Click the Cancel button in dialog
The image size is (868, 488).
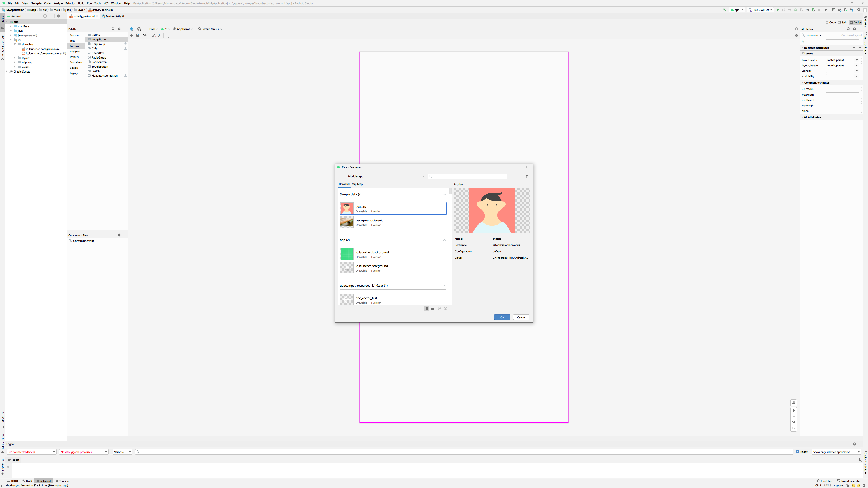521,317
